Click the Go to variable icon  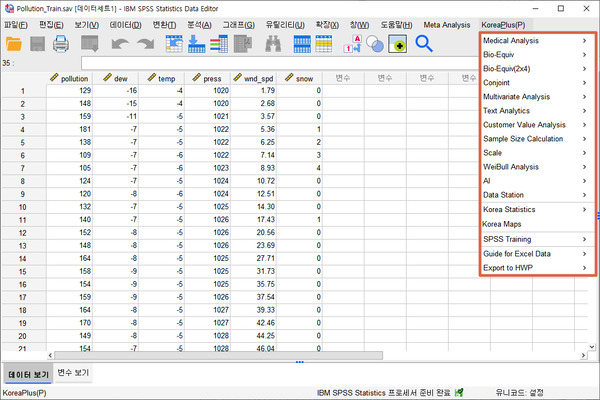coord(197,44)
